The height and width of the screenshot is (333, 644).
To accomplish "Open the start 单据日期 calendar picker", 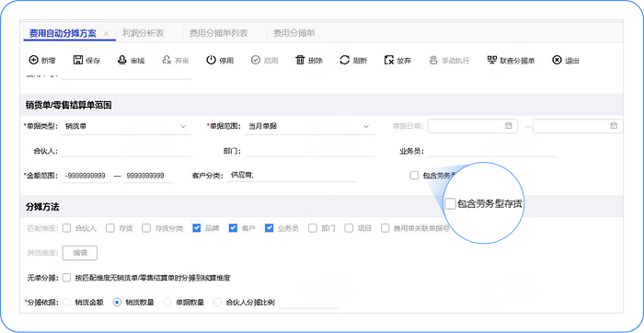I will click(x=509, y=126).
